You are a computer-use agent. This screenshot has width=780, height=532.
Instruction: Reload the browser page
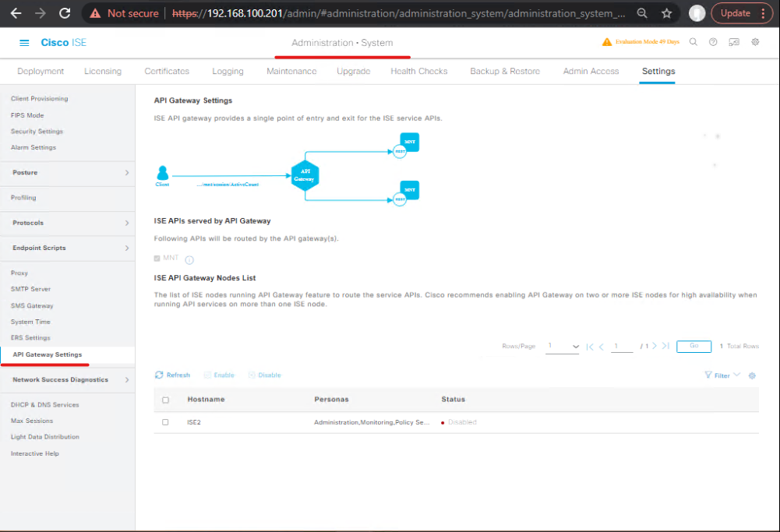click(x=65, y=13)
